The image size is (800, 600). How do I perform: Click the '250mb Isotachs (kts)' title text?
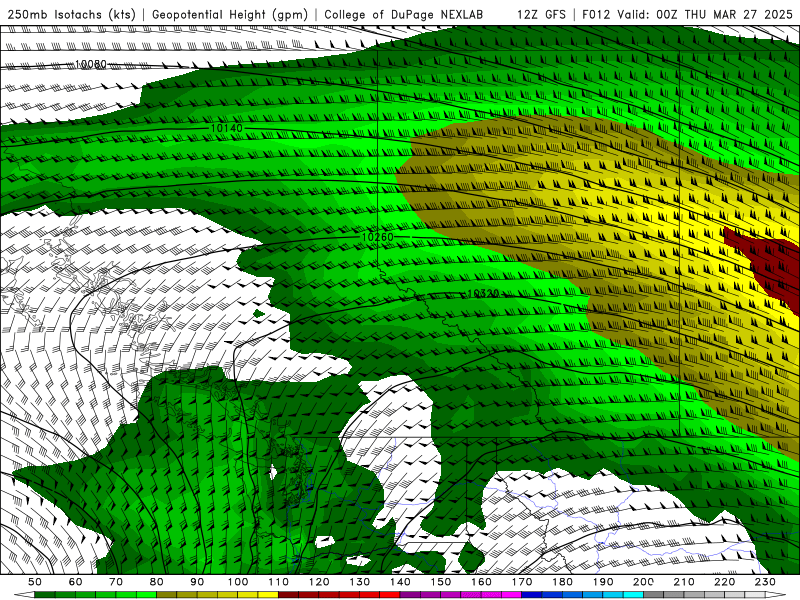coord(71,14)
